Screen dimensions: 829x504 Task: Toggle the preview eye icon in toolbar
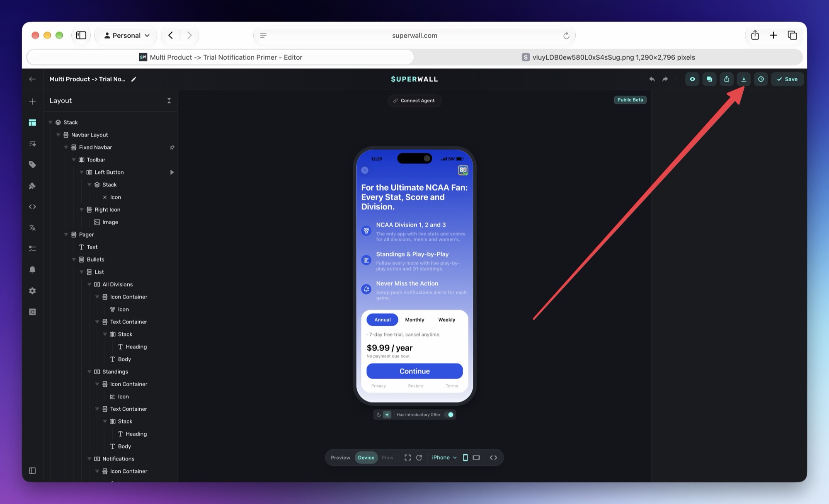pos(692,79)
